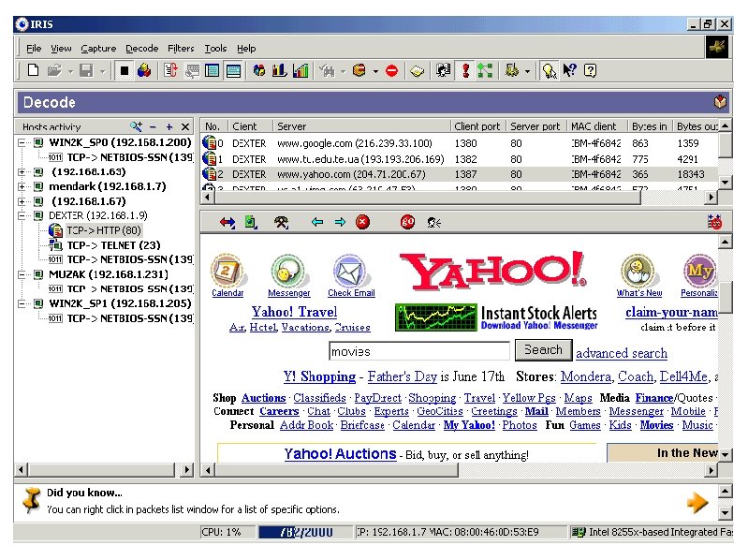
Task: Click the search field containing movies
Action: [419, 351]
